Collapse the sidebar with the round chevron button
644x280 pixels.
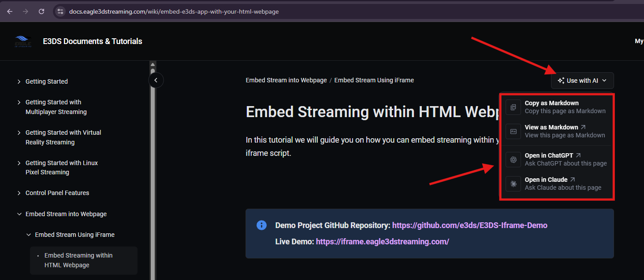pyautogui.click(x=156, y=80)
